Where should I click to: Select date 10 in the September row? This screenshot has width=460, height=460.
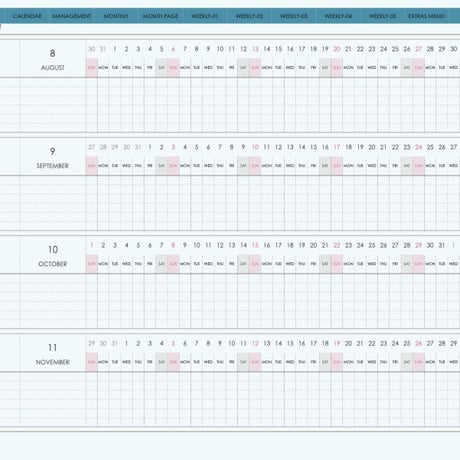click(255, 147)
